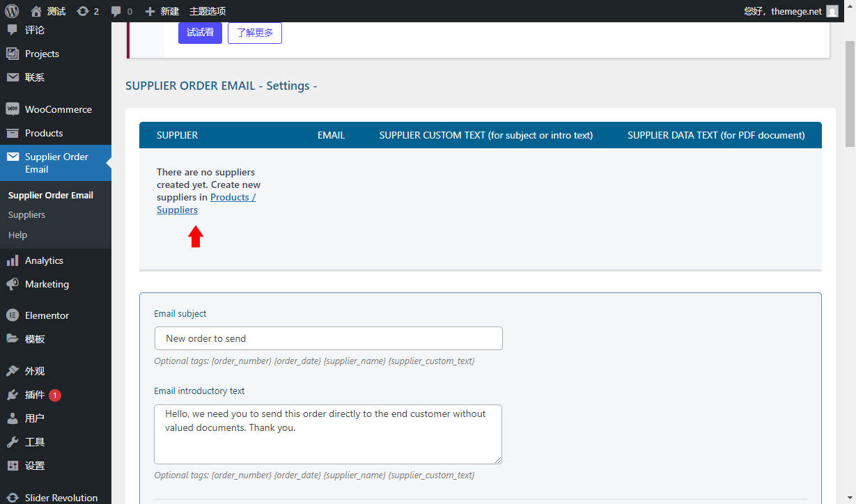The image size is (856, 504).
Task: Click the 模板 folder icon
Action: click(x=12, y=339)
